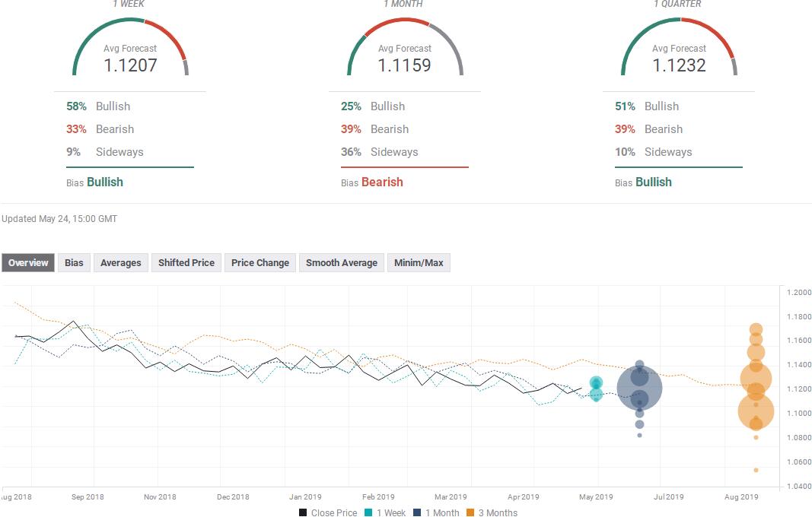Click the topmost orange 3 Months bubble
This screenshot has width=812, height=517.
756,330
